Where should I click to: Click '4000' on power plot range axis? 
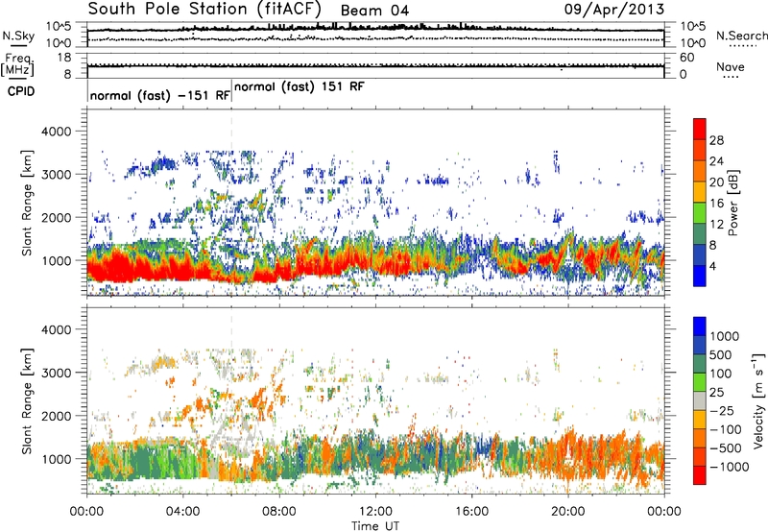pos(56,132)
